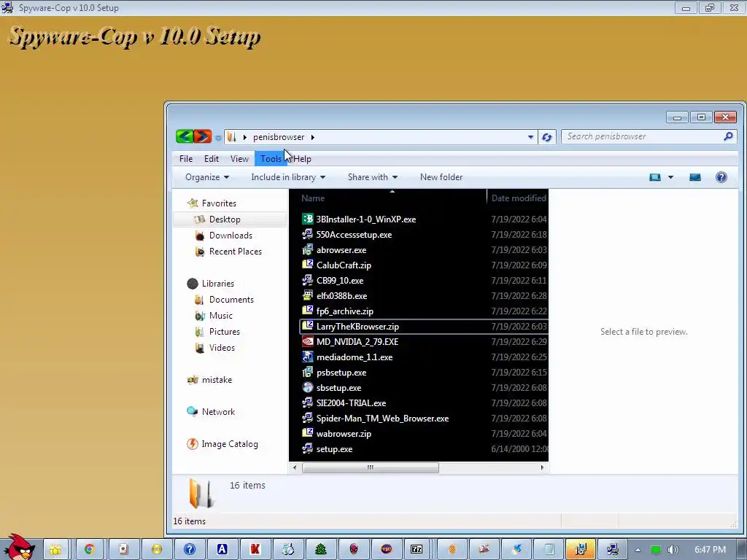
Task: Click the Change your view icon
Action: click(655, 177)
